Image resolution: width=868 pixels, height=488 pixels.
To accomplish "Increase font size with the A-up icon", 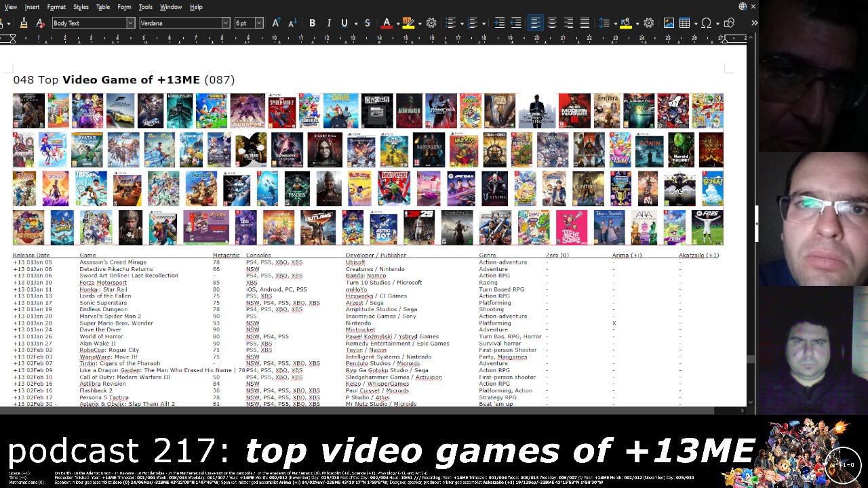I will pyautogui.click(x=276, y=23).
